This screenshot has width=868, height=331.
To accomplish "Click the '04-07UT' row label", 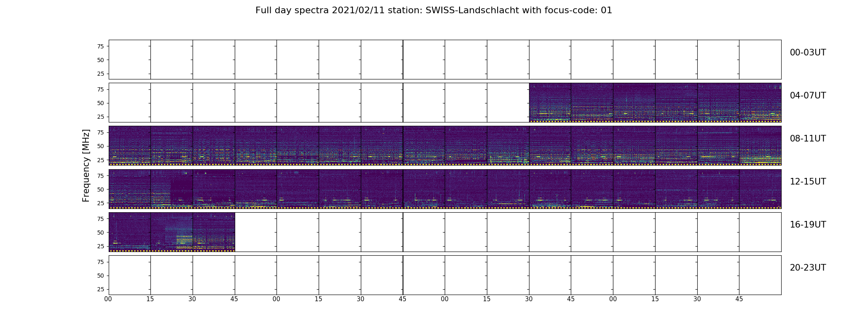I will (808, 96).
